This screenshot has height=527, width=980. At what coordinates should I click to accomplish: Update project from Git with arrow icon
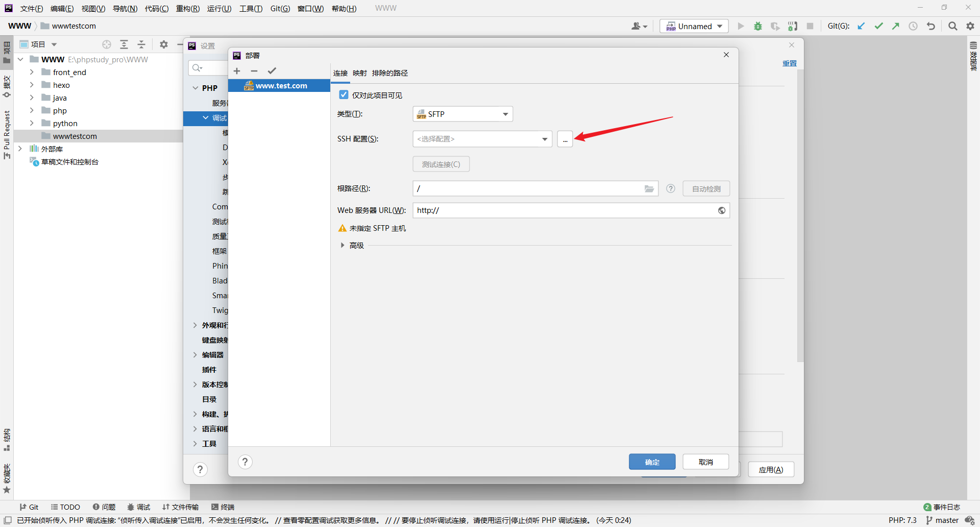coord(861,26)
